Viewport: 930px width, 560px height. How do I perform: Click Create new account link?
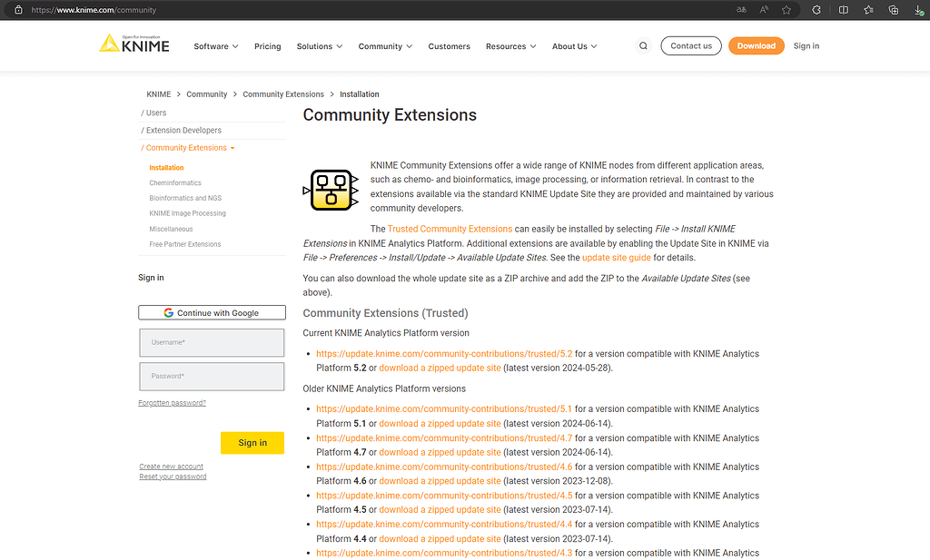(x=172, y=467)
